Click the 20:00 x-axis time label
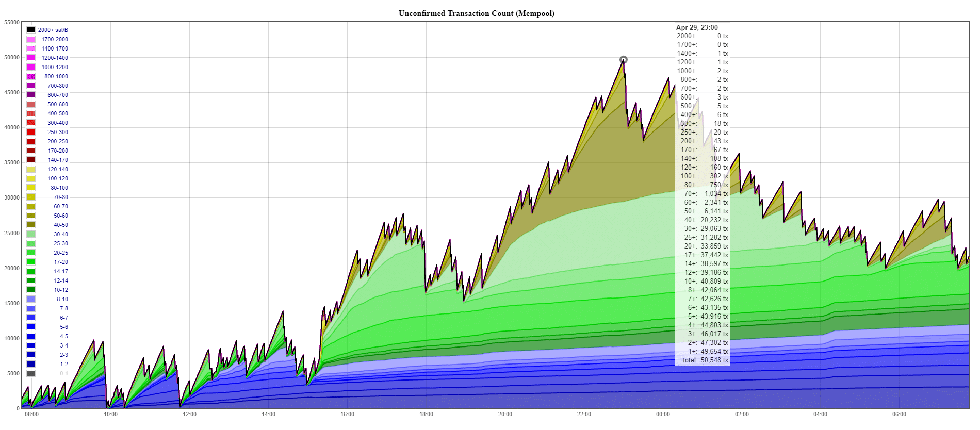 505,414
